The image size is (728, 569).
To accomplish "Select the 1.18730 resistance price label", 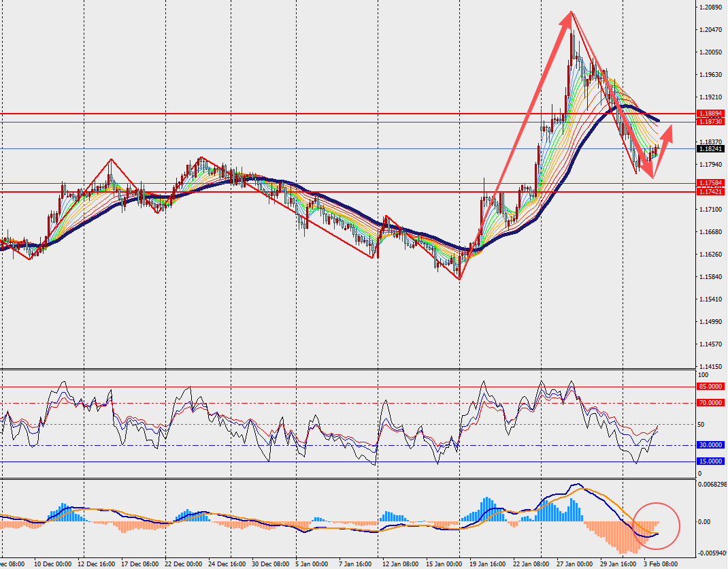I will [x=710, y=121].
